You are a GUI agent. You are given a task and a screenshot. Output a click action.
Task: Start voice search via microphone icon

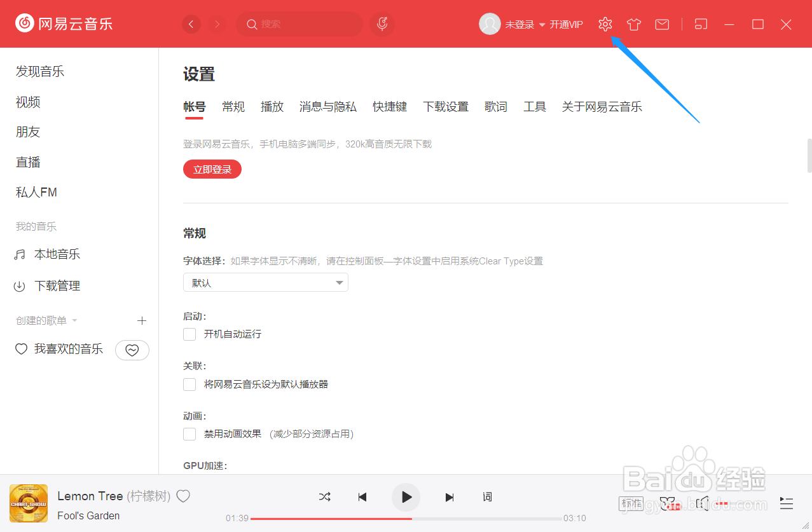click(x=382, y=24)
